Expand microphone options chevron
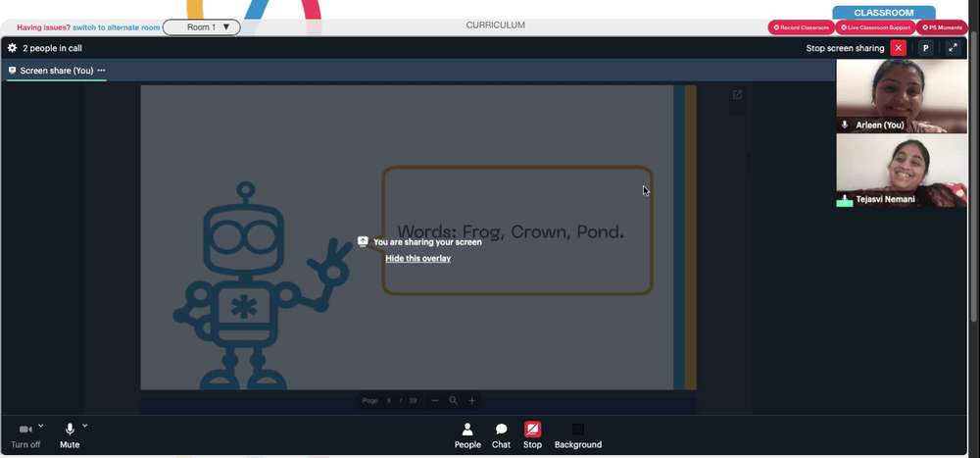The height and width of the screenshot is (458, 980). pos(85,426)
